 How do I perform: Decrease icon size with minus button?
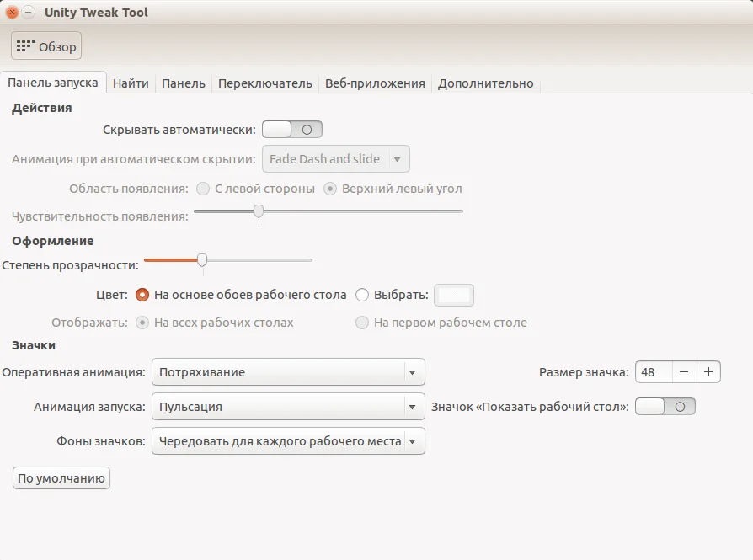pyautogui.click(x=684, y=371)
